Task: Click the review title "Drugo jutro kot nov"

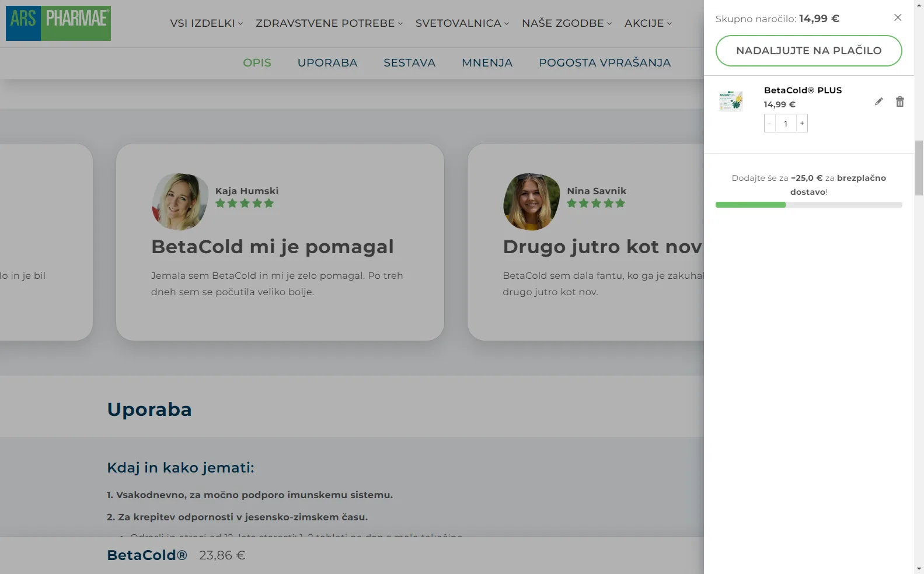Action: pos(602,247)
